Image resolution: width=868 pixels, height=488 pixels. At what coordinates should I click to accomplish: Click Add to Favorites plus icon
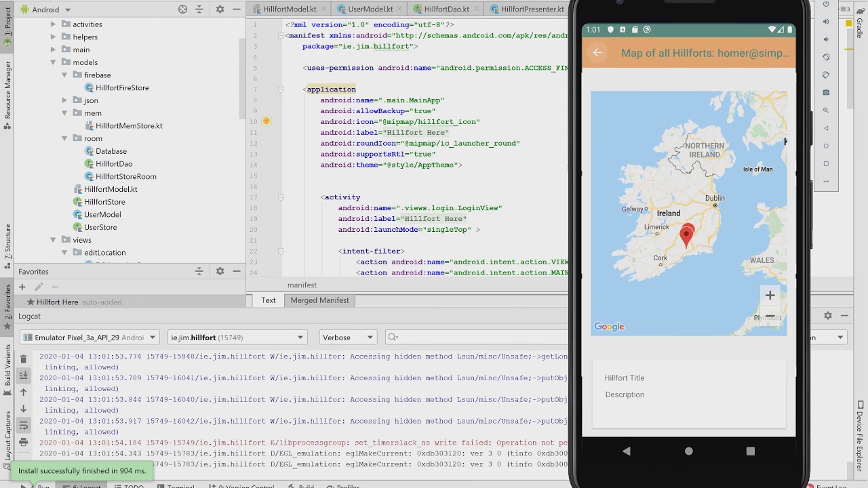point(22,287)
